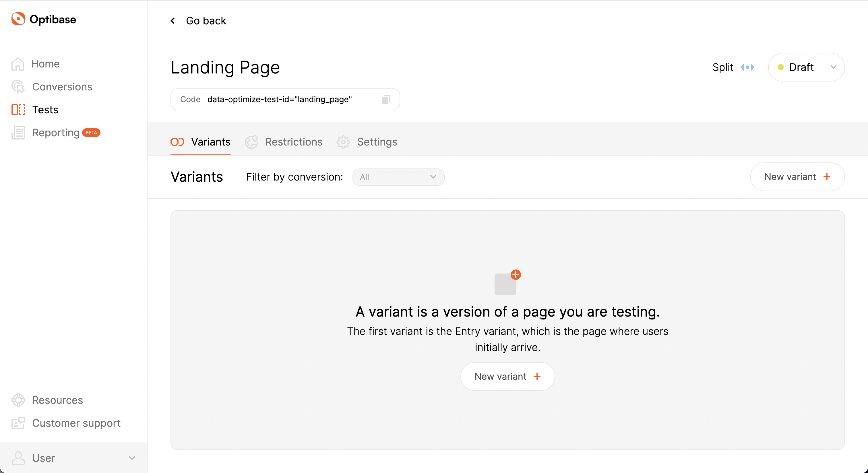Screen dimensions: 868x473
Task: Click the data-optimize-test-id code field
Action: pos(285,99)
